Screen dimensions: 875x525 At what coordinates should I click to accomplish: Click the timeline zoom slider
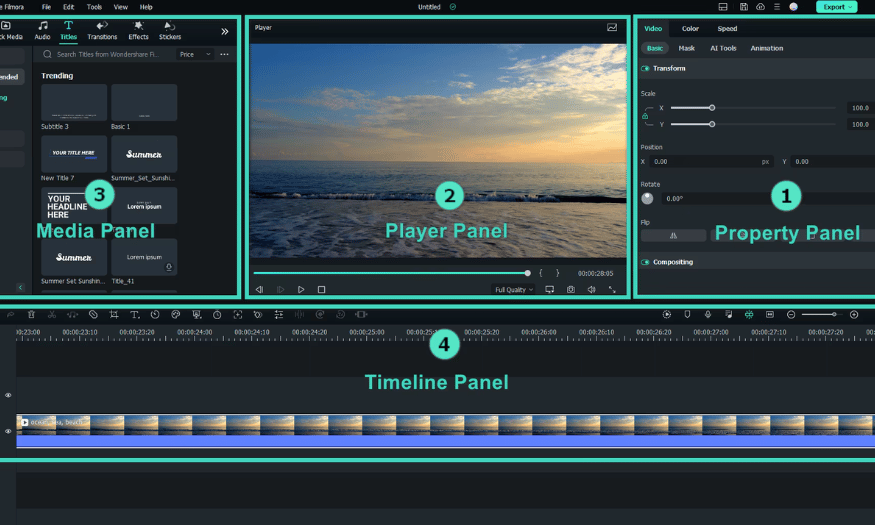tap(820, 315)
